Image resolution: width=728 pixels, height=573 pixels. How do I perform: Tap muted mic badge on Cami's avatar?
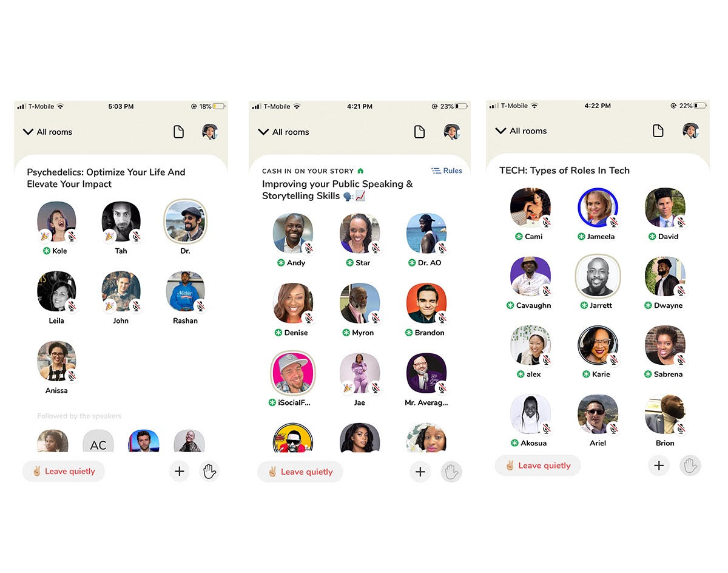[545, 222]
